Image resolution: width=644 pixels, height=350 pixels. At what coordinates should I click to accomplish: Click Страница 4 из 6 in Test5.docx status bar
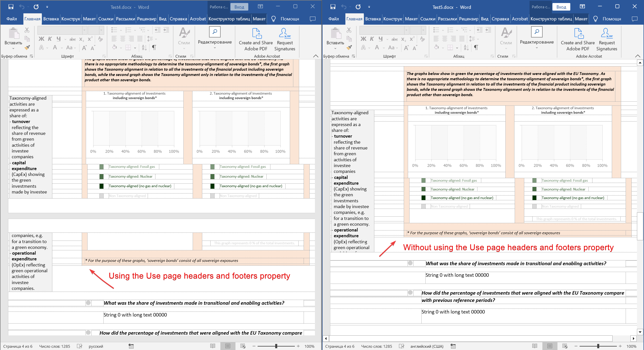click(340, 346)
